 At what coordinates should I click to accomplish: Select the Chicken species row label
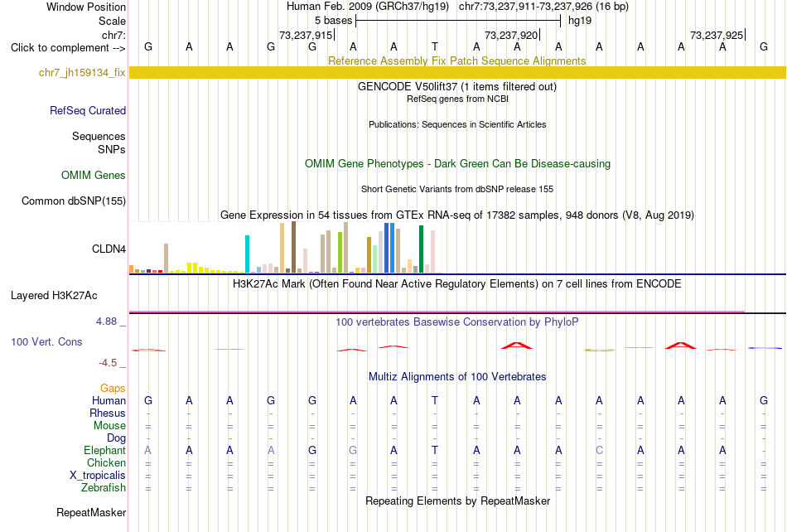(x=106, y=462)
